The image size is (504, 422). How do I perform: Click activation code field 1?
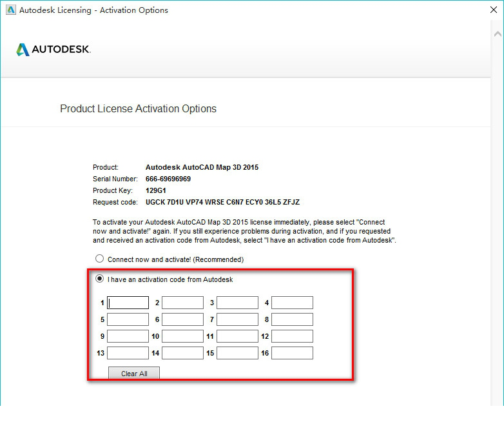pyautogui.click(x=128, y=303)
